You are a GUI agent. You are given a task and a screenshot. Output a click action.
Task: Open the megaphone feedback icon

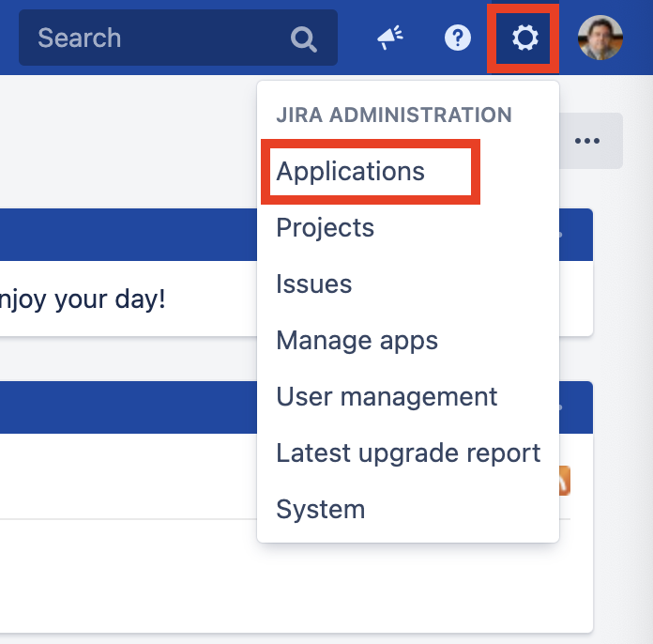coord(389,38)
